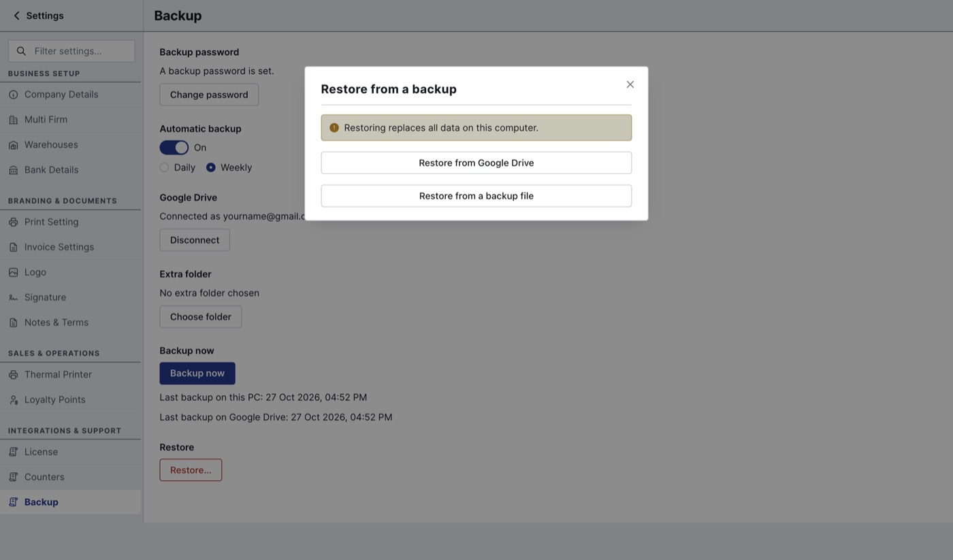Click the Counters icon in sidebar
This screenshot has width=953, height=560.
[x=13, y=477]
